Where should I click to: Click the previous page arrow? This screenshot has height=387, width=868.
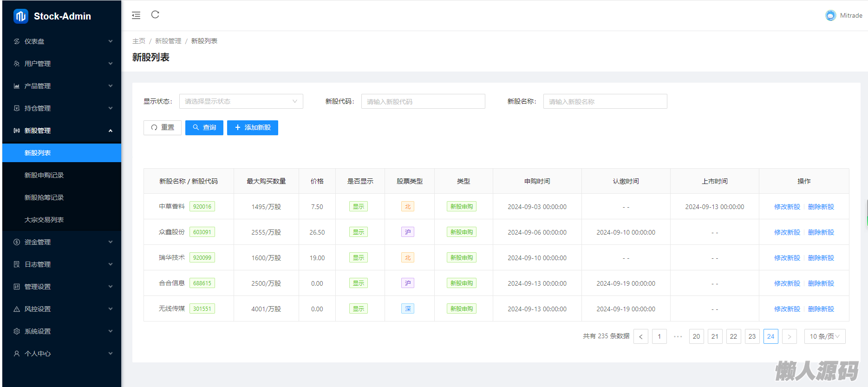pos(641,336)
